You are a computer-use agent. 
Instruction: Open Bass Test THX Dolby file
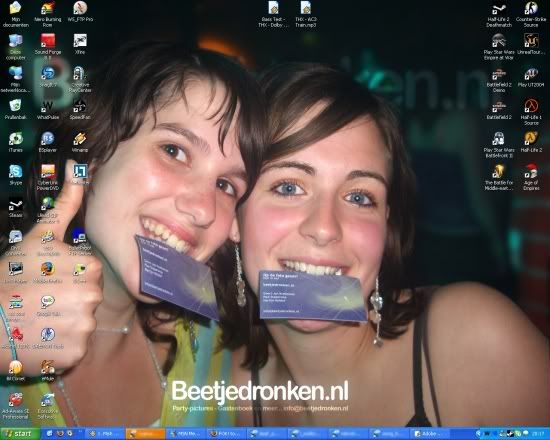274,14
